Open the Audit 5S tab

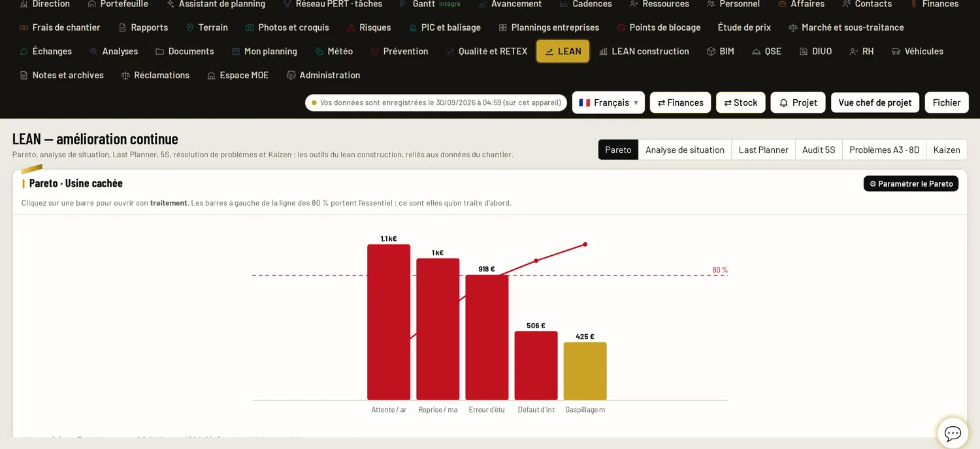coord(819,149)
